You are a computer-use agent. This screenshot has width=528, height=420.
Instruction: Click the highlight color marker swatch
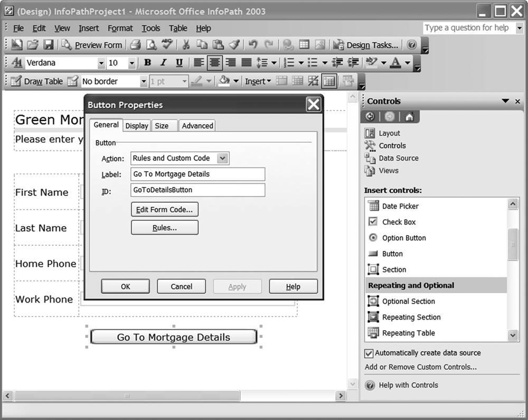coord(371,63)
